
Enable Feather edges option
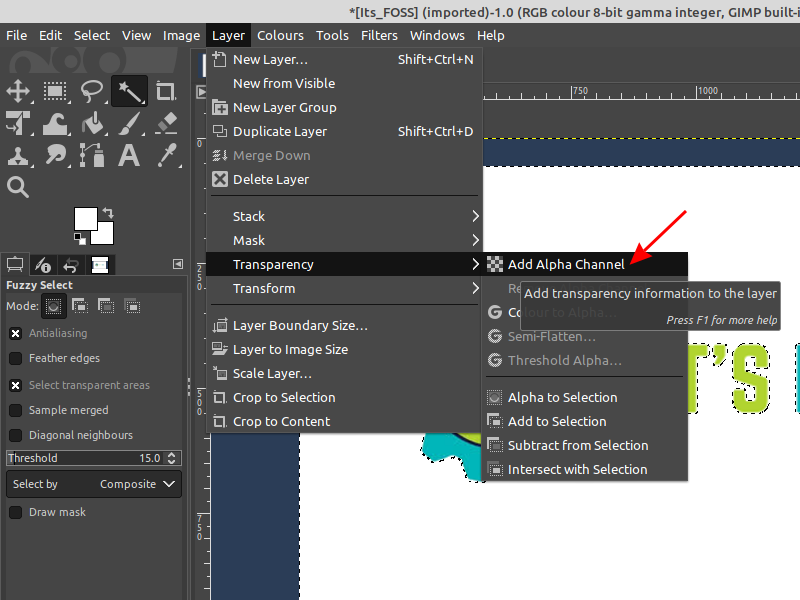pos(15,358)
